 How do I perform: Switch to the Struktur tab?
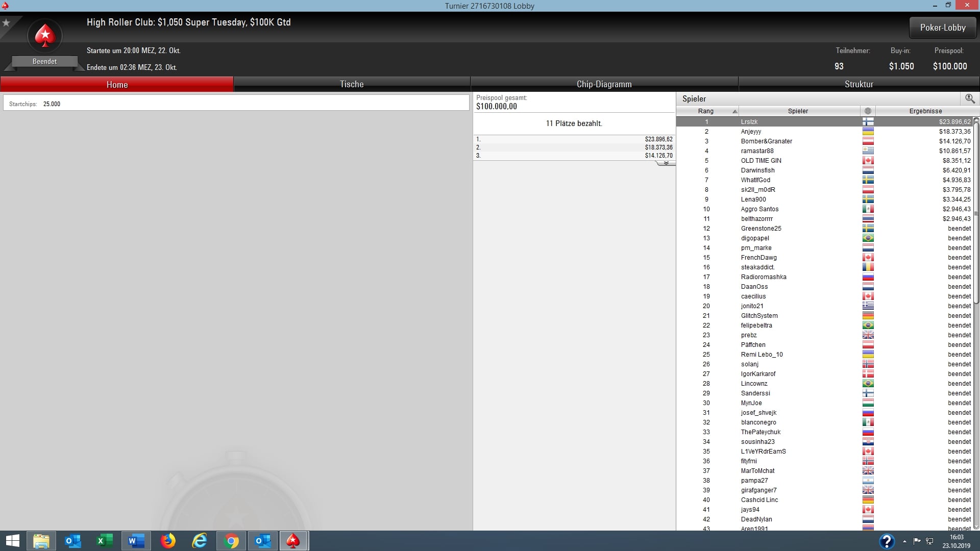pos(859,84)
